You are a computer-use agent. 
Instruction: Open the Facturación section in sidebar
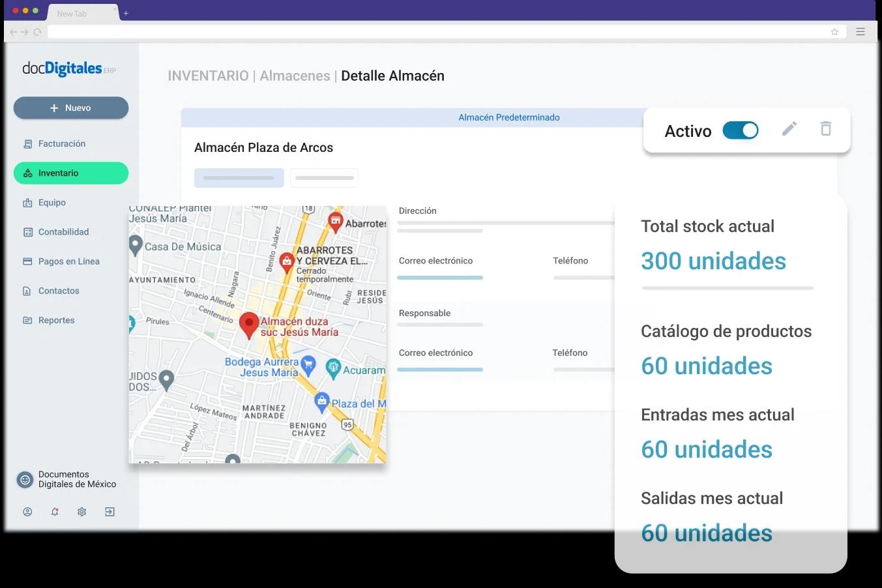coord(63,143)
